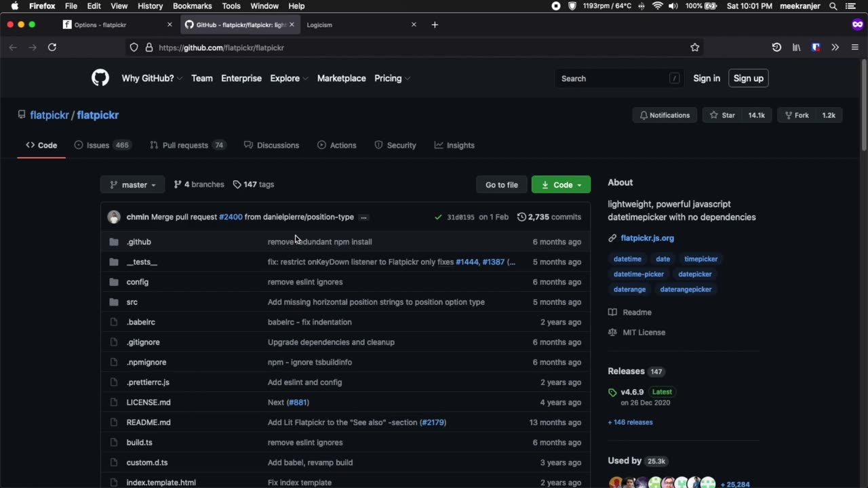Click the .github folder icon
The height and width of the screenshot is (488, 868).
click(114, 242)
